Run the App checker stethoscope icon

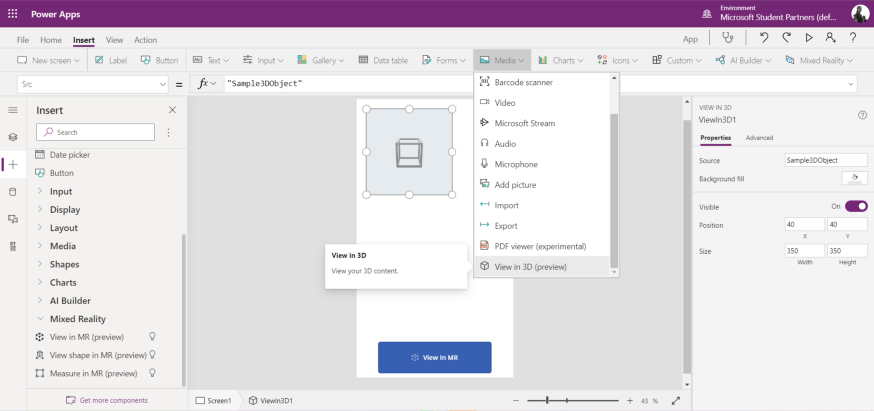tap(727, 38)
